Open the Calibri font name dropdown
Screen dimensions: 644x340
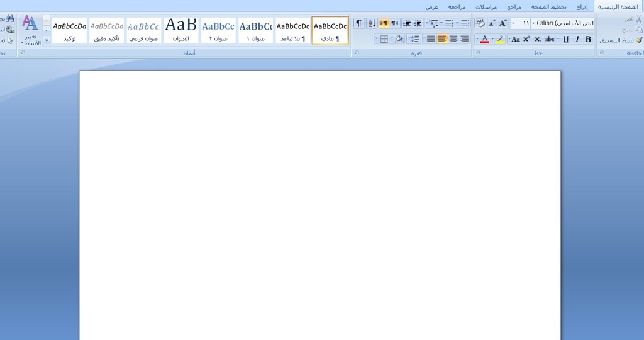coord(533,23)
